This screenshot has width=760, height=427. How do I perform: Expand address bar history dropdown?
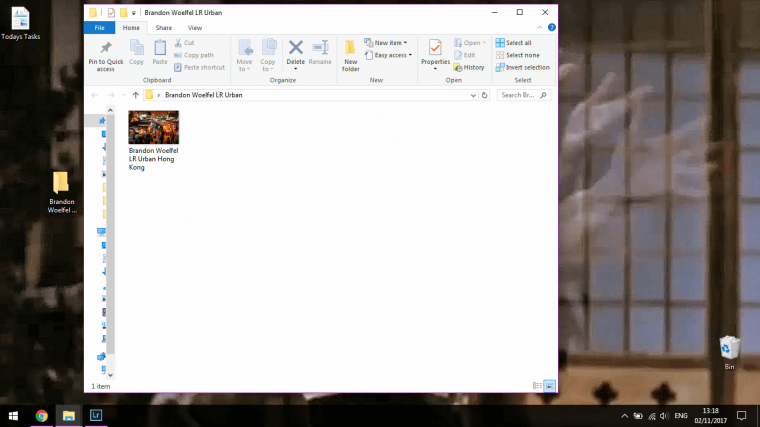click(x=473, y=95)
